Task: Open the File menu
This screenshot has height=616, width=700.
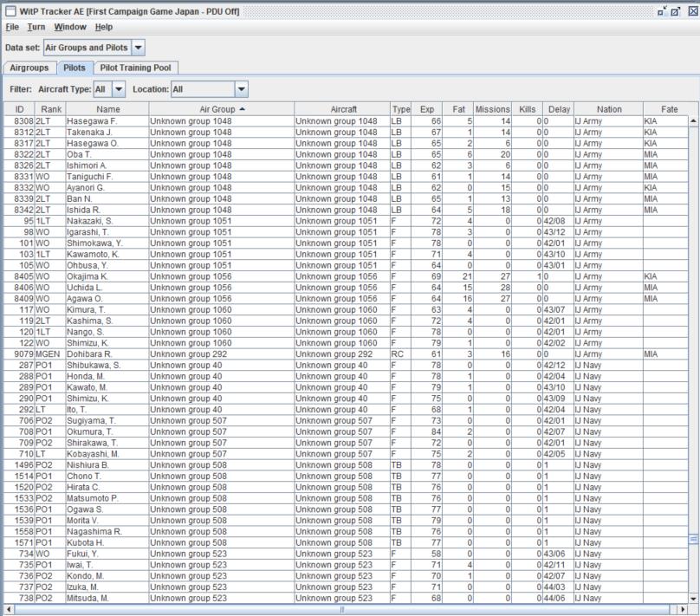Action: [13, 27]
